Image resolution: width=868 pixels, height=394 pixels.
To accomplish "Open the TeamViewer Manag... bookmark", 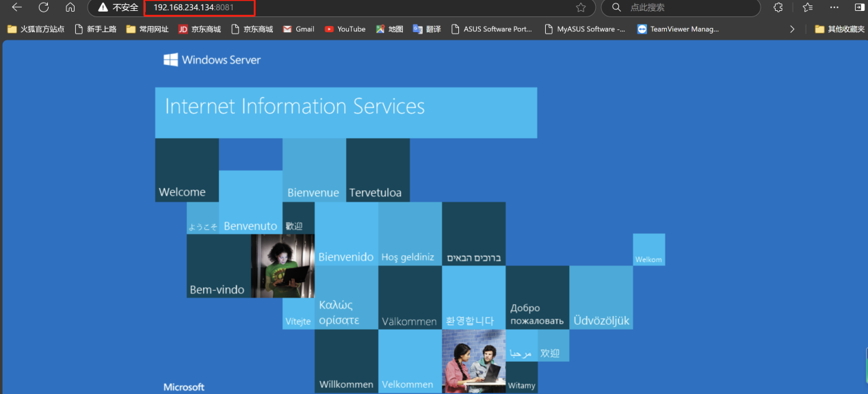I will 678,29.
